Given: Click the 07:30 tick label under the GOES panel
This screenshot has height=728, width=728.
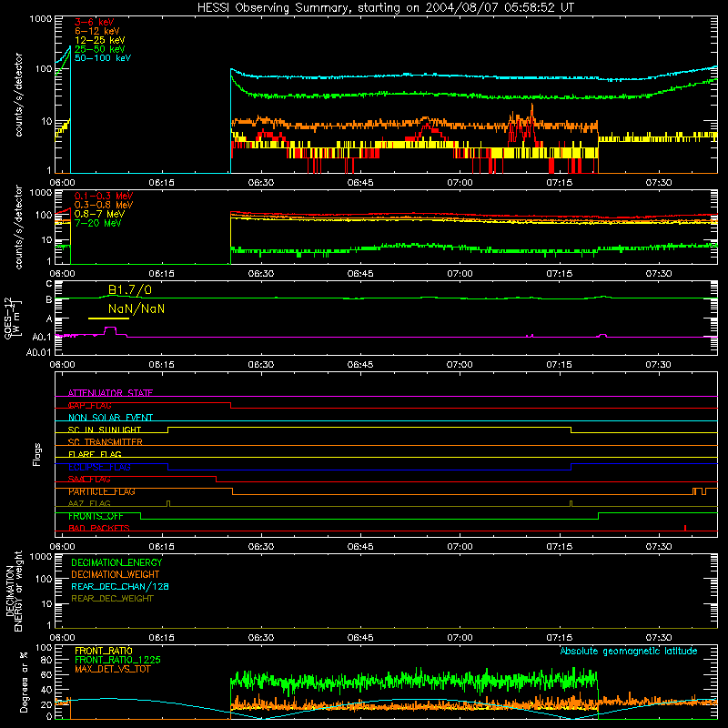Looking at the screenshot, I should [658, 365].
